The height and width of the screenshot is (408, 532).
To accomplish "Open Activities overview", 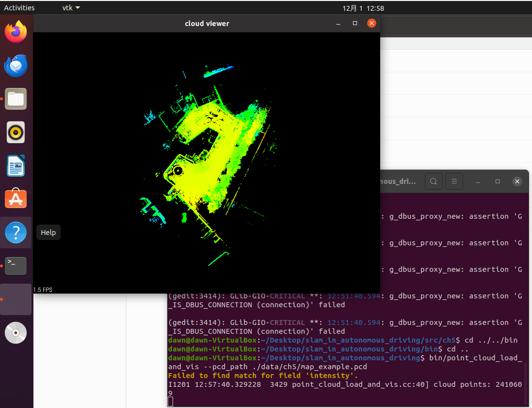I will point(19,8).
